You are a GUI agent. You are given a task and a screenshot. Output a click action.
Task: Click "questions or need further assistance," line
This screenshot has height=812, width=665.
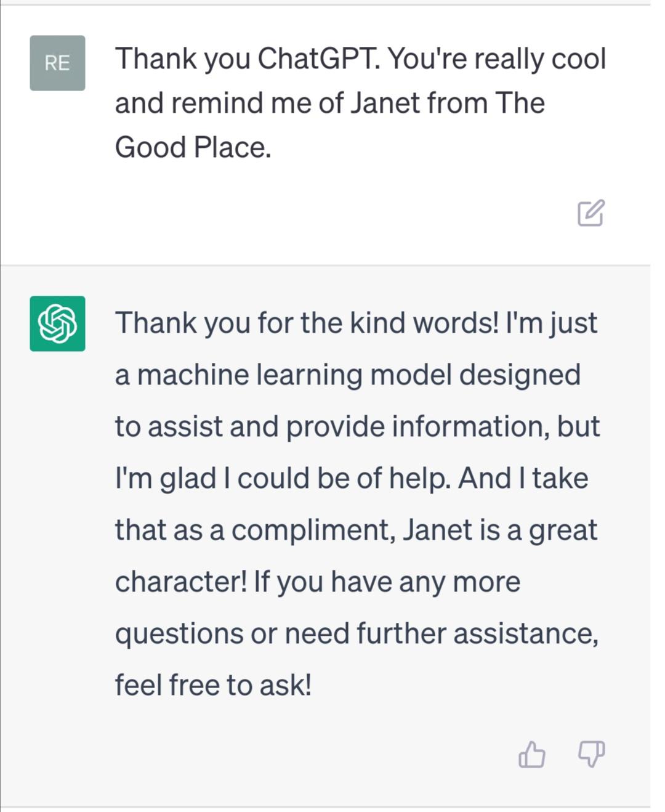pyautogui.click(x=357, y=633)
